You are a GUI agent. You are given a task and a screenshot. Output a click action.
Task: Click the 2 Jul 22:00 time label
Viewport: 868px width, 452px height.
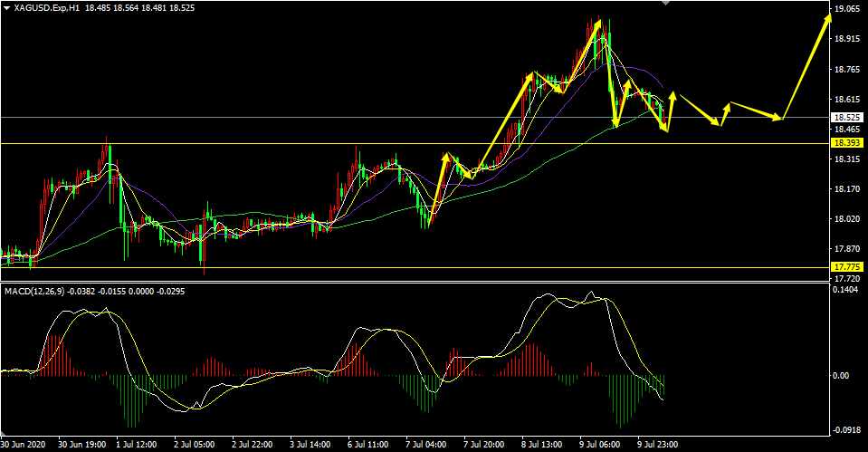252,444
